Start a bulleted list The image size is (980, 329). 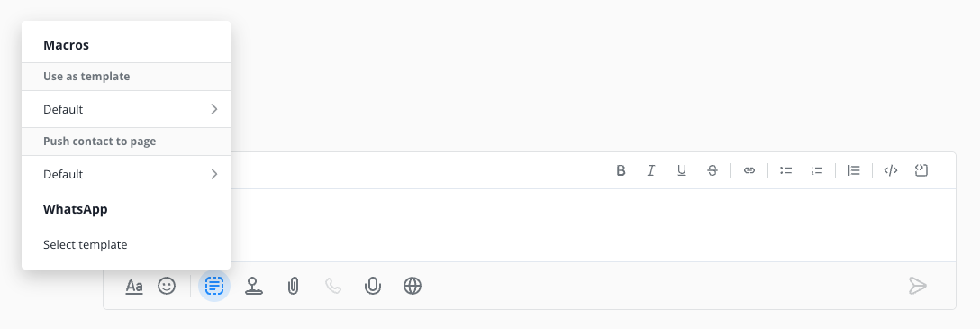click(x=786, y=170)
